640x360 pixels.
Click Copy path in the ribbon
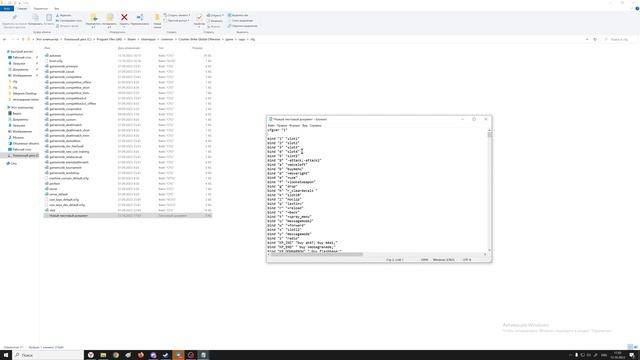69,20
